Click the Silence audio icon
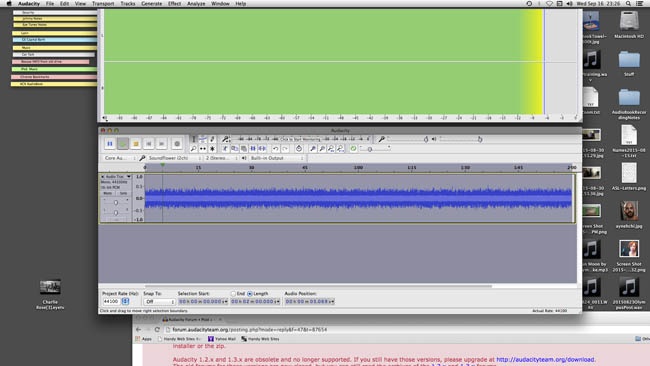The height and width of the screenshot is (366, 650). point(262,148)
